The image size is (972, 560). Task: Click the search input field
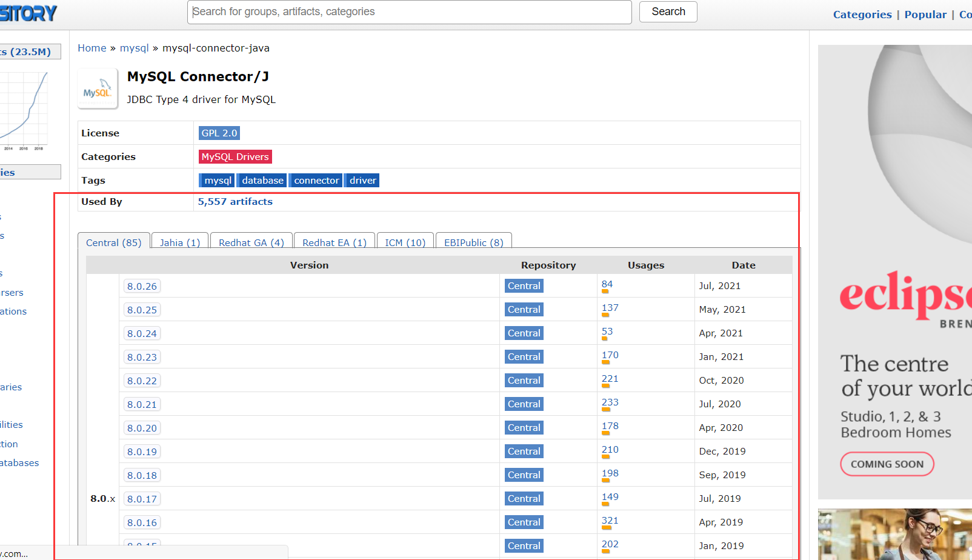[410, 12]
